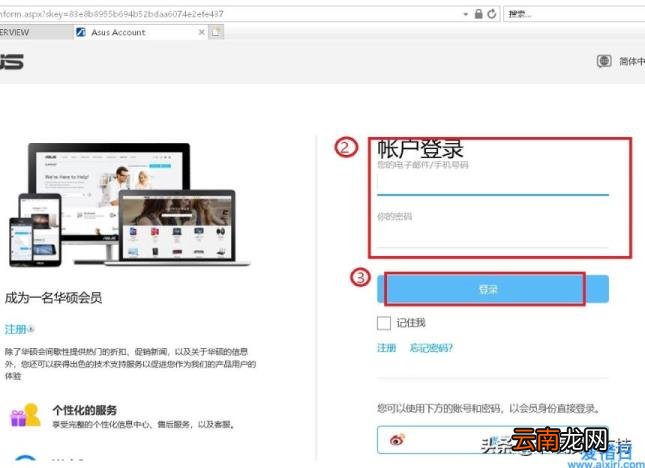Open a new browser tab
Image resolution: width=645 pixels, height=468 pixels.
tap(216, 32)
